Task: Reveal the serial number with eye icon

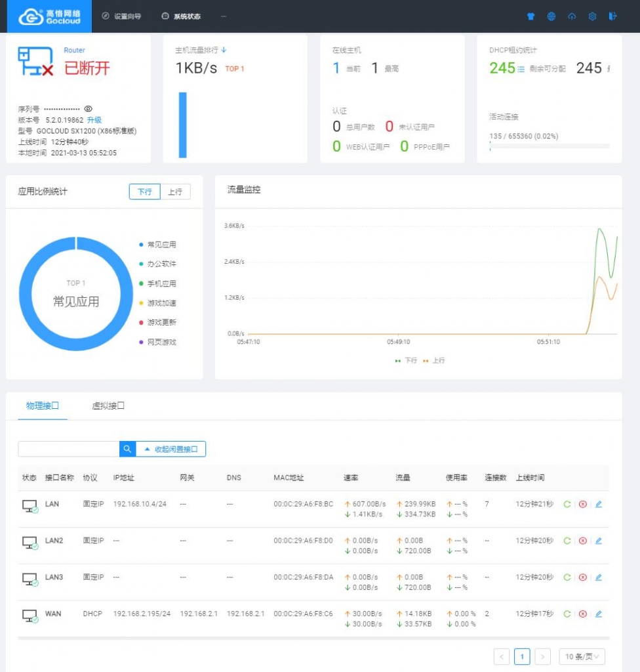Action: tap(89, 109)
